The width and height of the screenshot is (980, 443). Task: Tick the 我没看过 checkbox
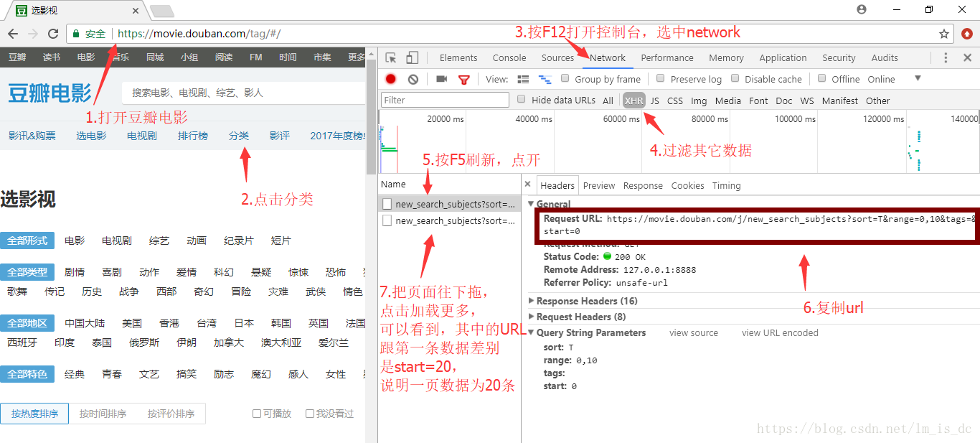point(310,414)
